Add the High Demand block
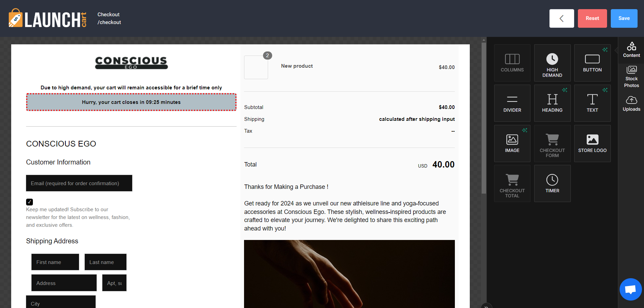Screen dimensions: 644x308 pos(552,63)
